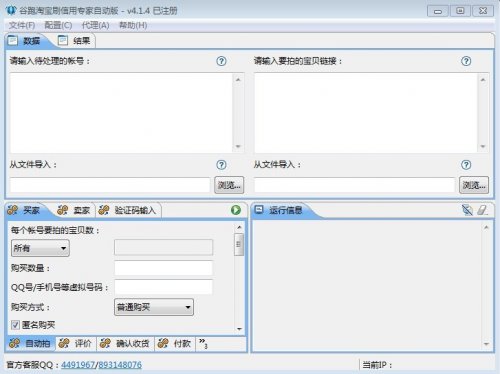Show hidden tabs via the » overflow icon
The height and width of the screenshot is (374, 500).
pos(203,343)
